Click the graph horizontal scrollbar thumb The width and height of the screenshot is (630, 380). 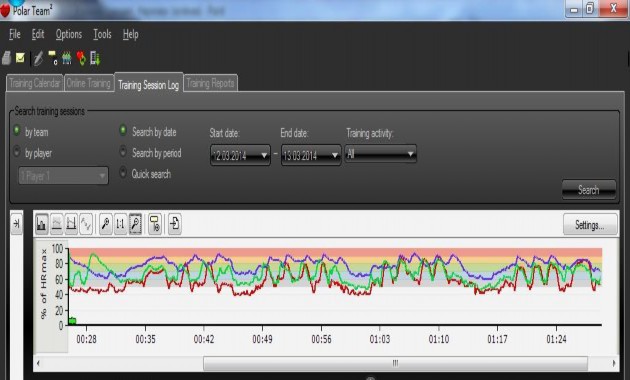[x=395, y=363]
